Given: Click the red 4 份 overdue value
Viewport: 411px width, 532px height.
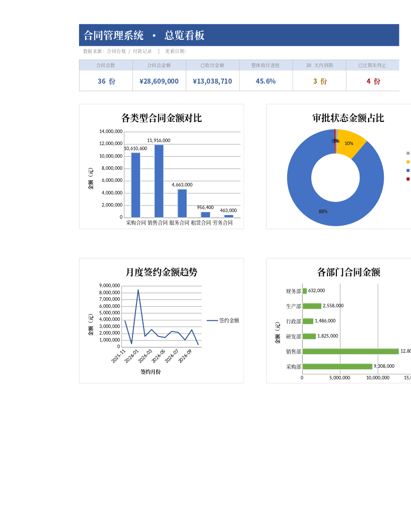Looking at the screenshot, I should (373, 81).
